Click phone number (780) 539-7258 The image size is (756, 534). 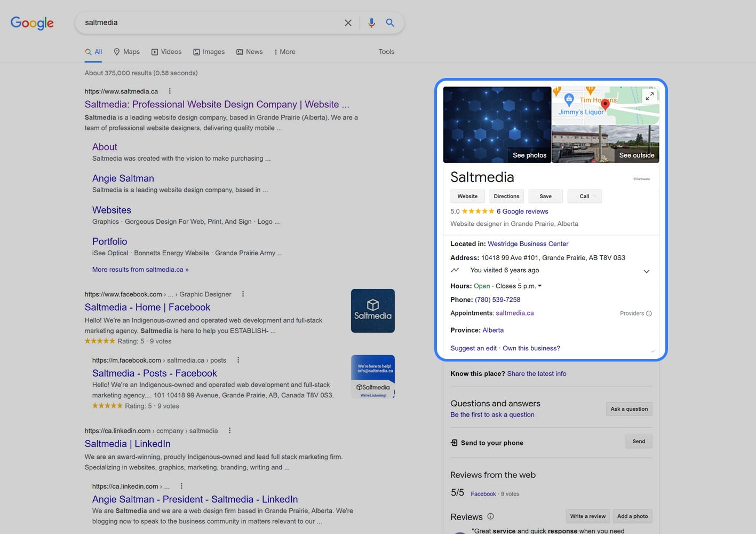pyautogui.click(x=498, y=300)
